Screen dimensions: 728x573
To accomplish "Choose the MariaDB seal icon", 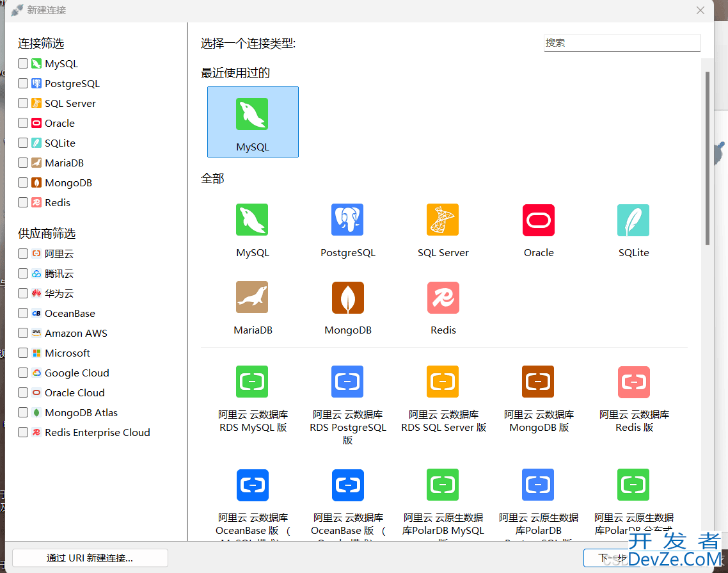I will [252, 297].
